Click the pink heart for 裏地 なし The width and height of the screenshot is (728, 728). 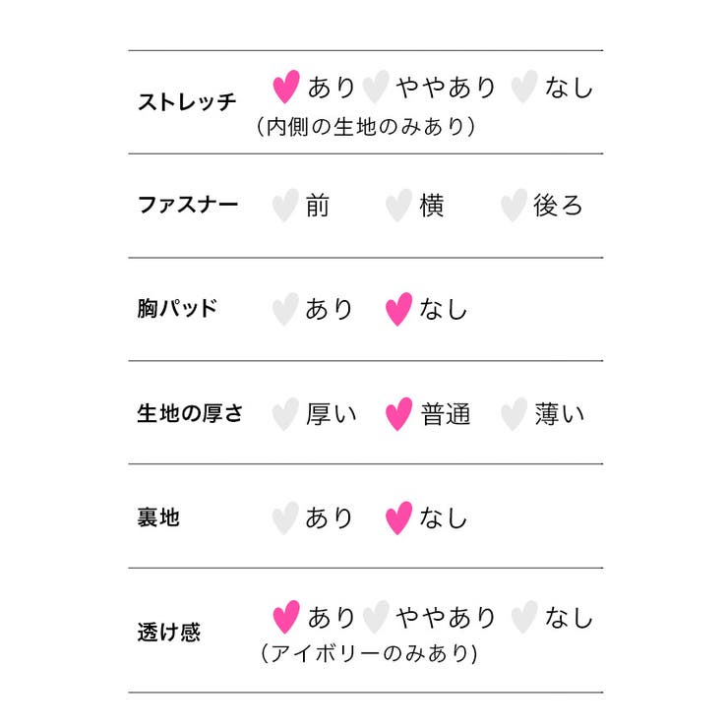click(398, 517)
